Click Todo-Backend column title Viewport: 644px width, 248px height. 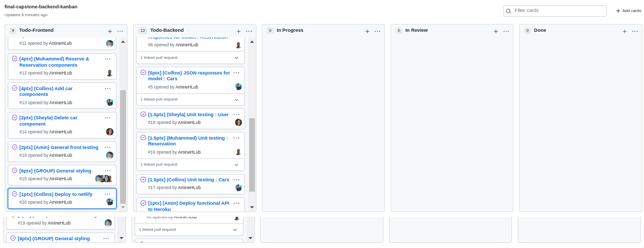(x=167, y=30)
